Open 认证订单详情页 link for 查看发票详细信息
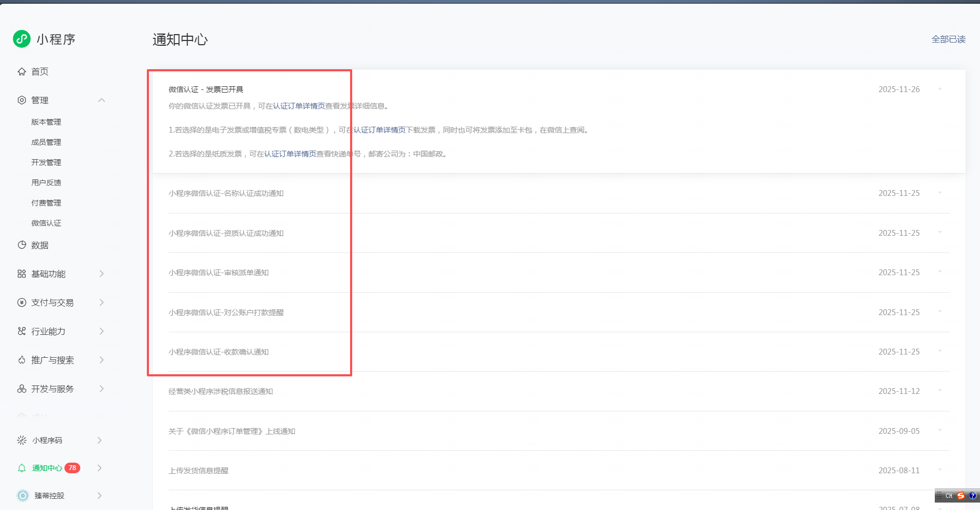The width and height of the screenshot is (980, 510). tap(299, 106)
